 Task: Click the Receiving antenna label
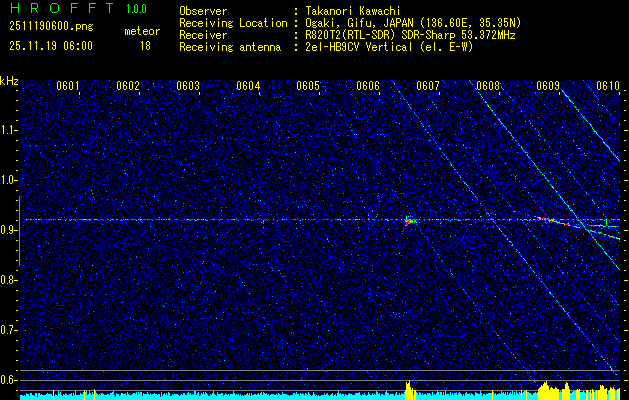click(x=230, y=47)
